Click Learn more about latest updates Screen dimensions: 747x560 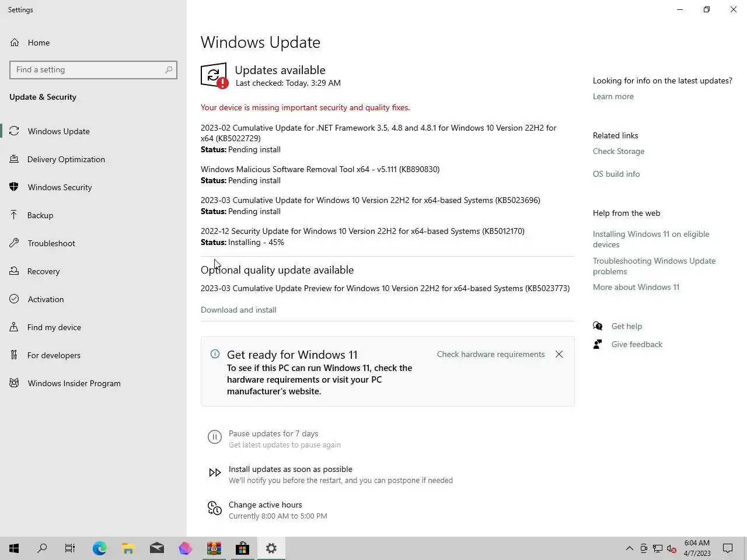pyautogui.click(x=613, y=96)
